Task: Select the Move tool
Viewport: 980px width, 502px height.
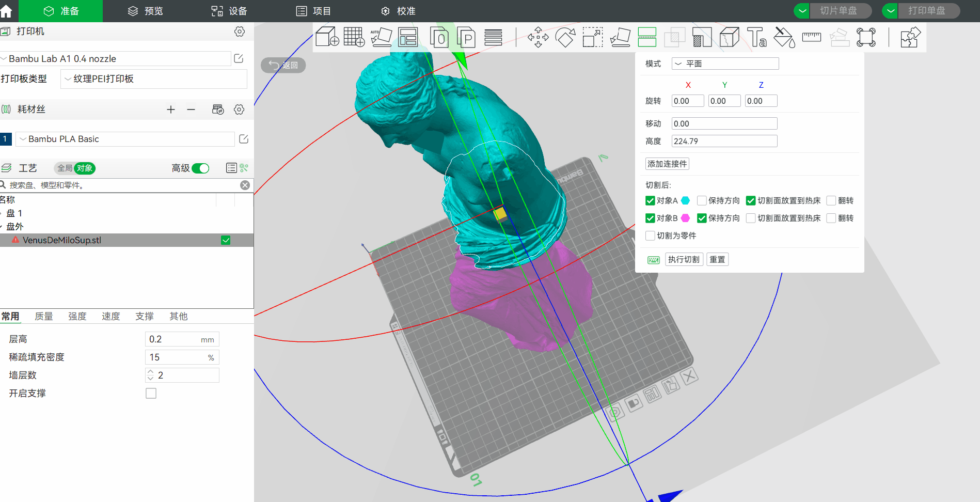Action: (538, 37)
